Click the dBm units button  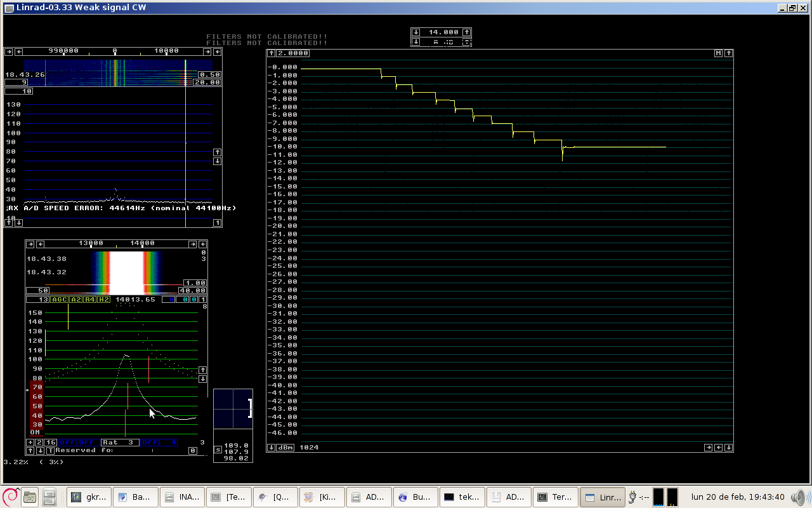pyautogui.click(x=285, y=448)
